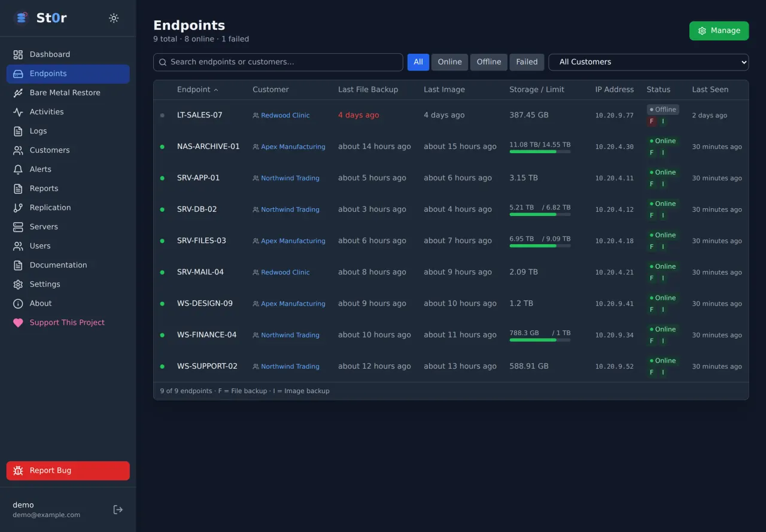Click the About info circle icon

pos(18,303)
